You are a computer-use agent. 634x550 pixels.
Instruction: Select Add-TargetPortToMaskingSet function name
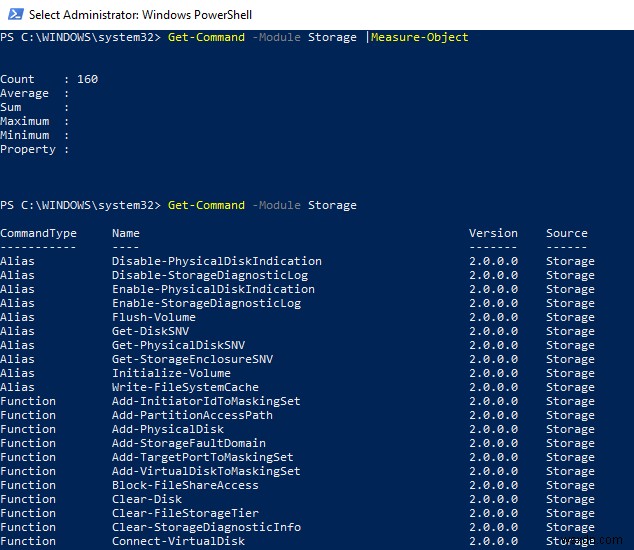[x=203, y=457]
